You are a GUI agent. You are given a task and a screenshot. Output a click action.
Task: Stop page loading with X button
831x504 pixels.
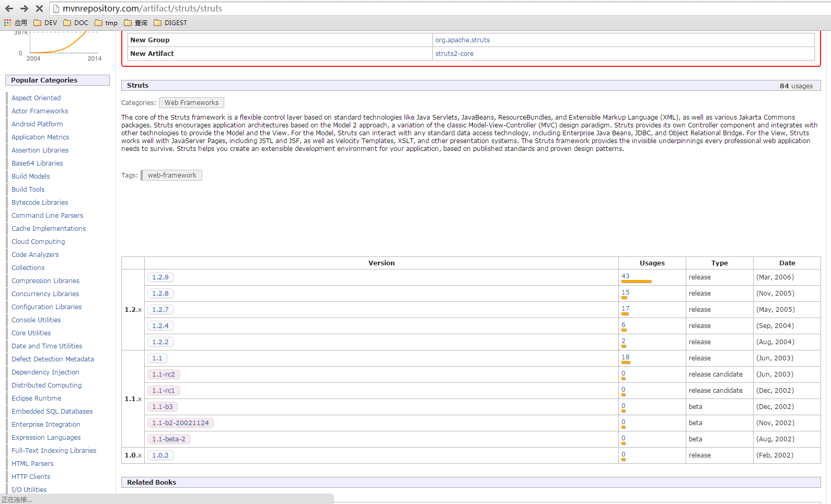[x=39, y=8]
